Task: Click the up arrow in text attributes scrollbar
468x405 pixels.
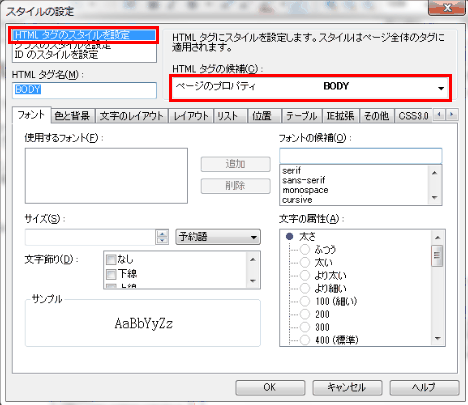Action: point(437,237)
